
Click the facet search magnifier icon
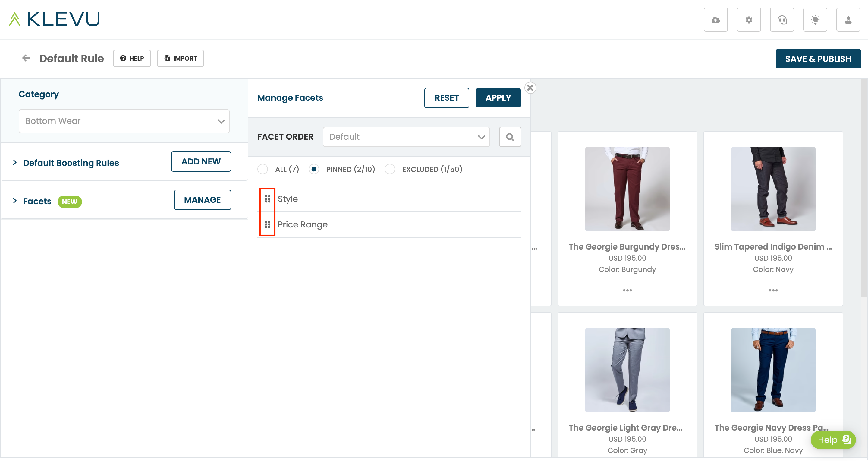pyautogui.click(x=510, y=137)
